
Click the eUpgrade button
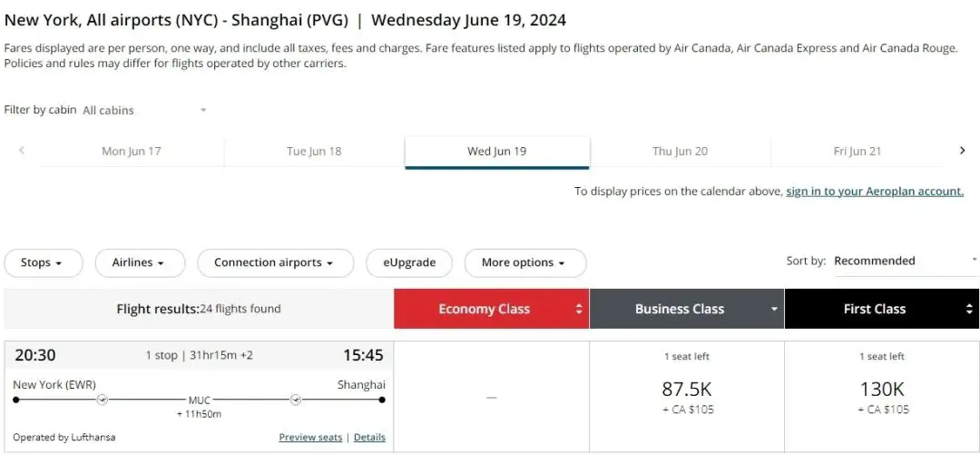[409, 262]
